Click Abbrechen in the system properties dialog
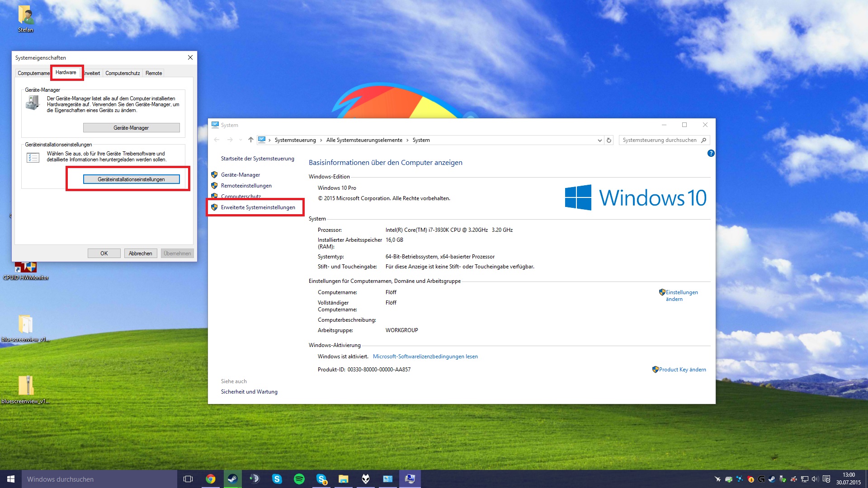868x488 pixels. 141,253
